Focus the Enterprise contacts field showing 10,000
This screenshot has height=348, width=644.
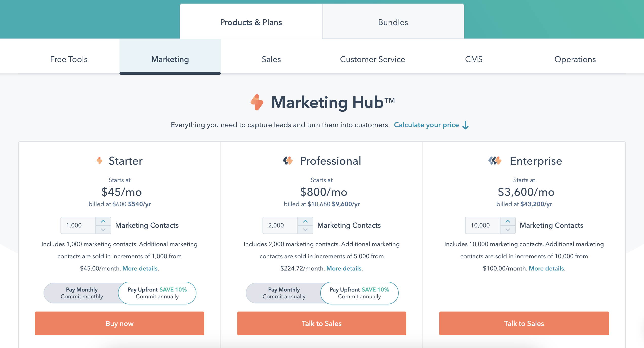tap(483, 225)
